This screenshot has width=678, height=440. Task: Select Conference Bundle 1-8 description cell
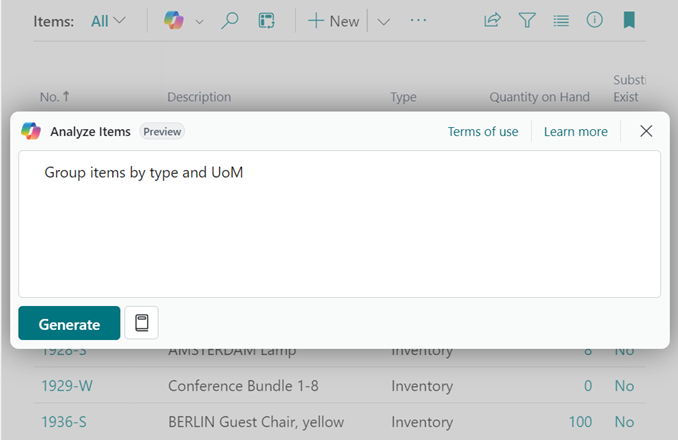tap(243, 386)
